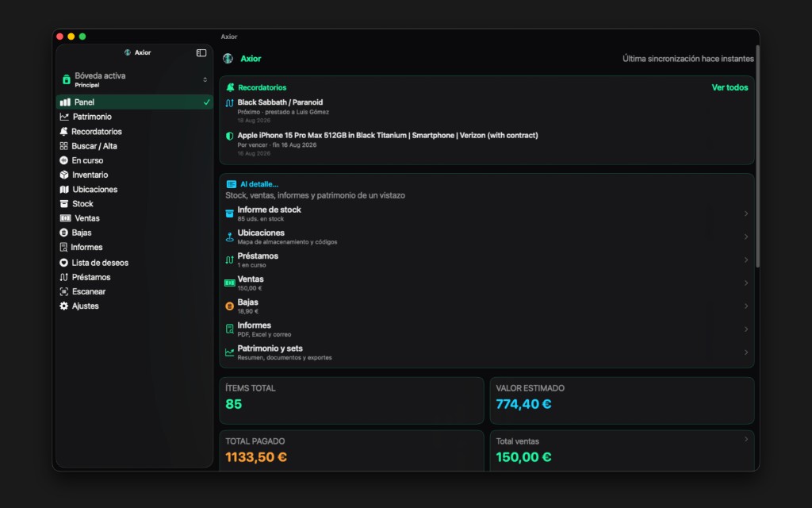Screen dimensions: 812x508
Task: Open the Black Sabbath / Paranoid reminder
Action: pos(487,111)
